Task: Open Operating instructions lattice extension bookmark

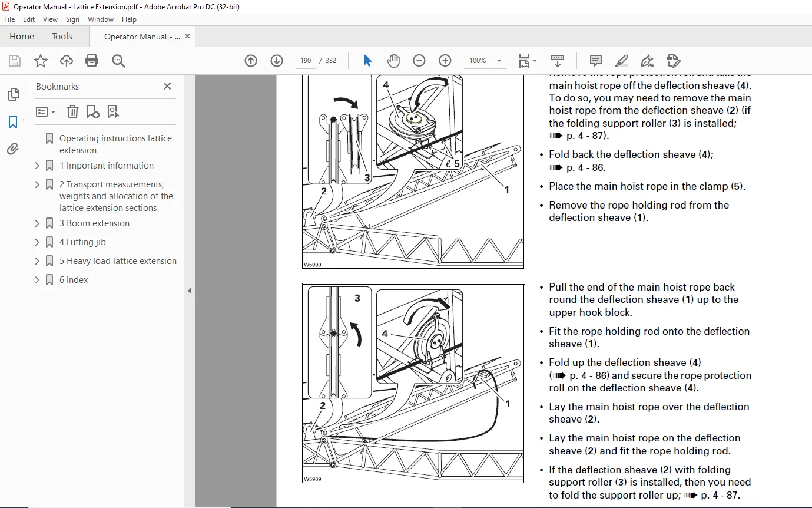Action: pyautogui.click(x=115, y=144)
